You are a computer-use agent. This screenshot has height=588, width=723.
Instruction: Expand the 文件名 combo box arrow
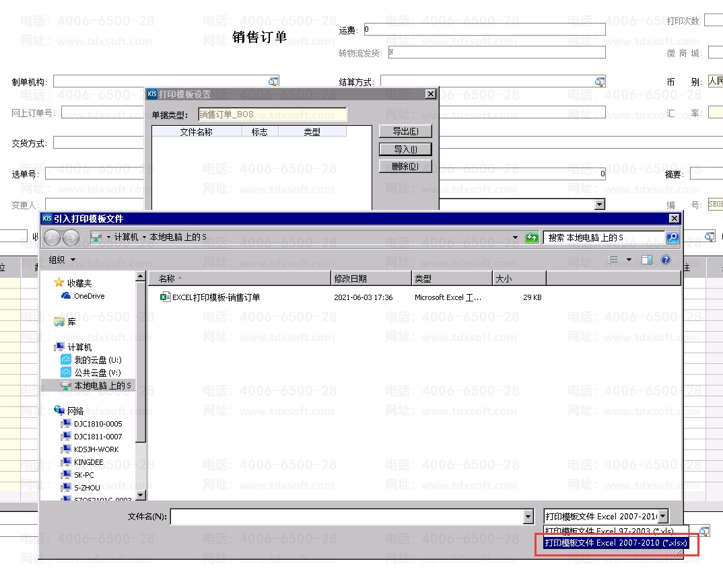click(x=528, y=517)
